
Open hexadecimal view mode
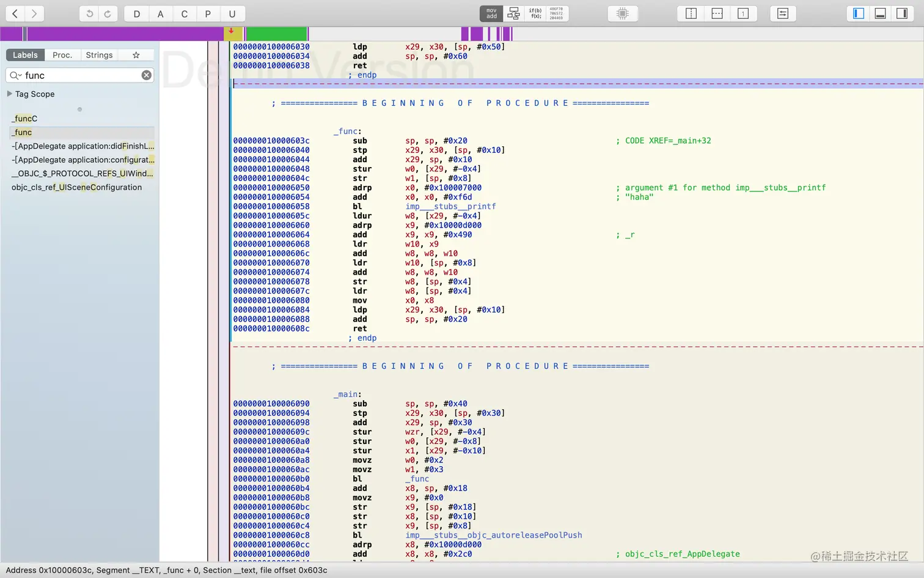pyautogui.click(x=556, y=13)
